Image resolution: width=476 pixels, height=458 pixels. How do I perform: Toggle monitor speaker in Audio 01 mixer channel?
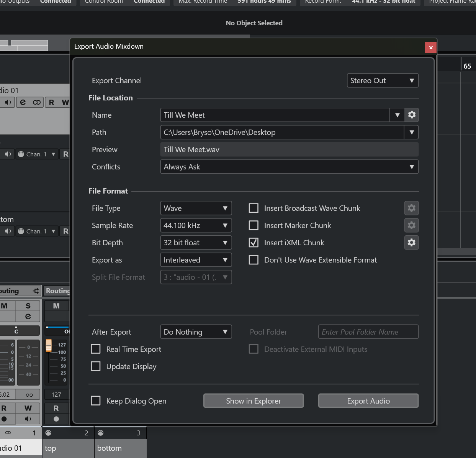point(28,419)
